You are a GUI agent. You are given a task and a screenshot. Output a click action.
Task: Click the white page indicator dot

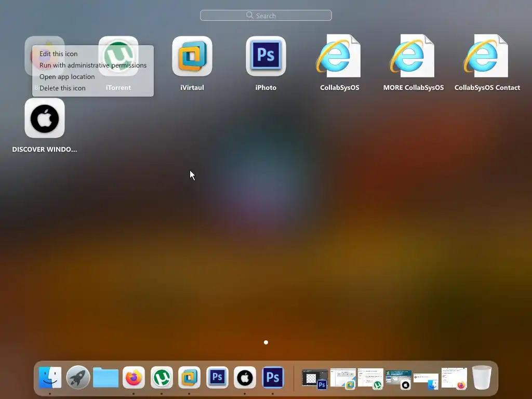266,342
